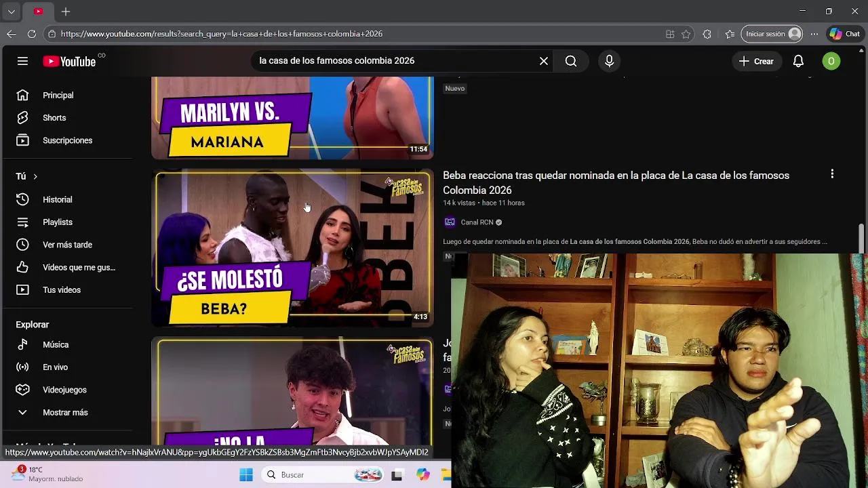Open the Beba reacciona video title link
This screenshot has height=488, width=868.
[x=616, y=183]
